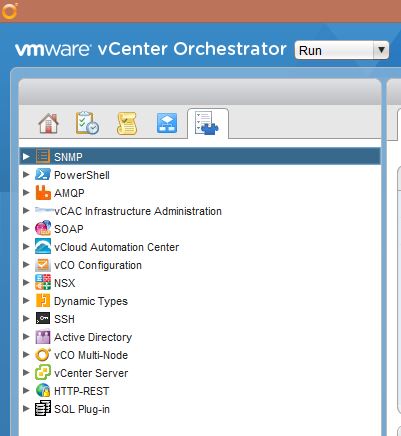
Task: Expand the SOAP node arrow
Action: (26, 228)
